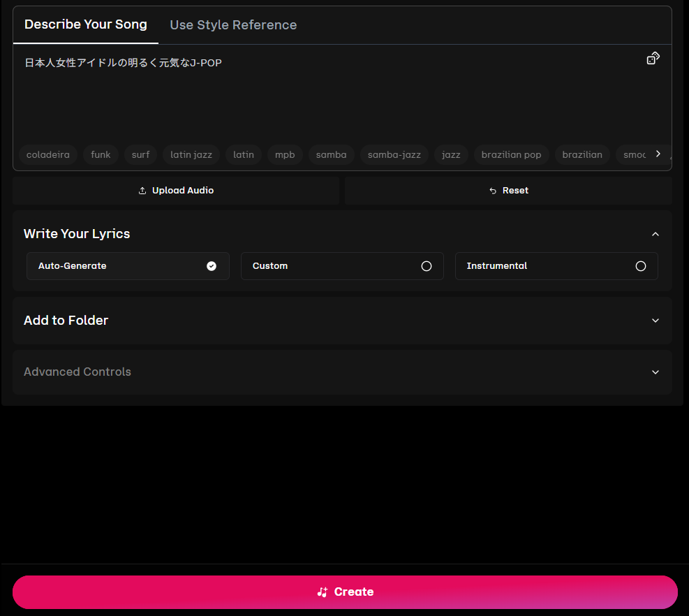Click the pink Create button
This screenshot has height=616, width=689.
pyautogui.click(x=345, y=592)
